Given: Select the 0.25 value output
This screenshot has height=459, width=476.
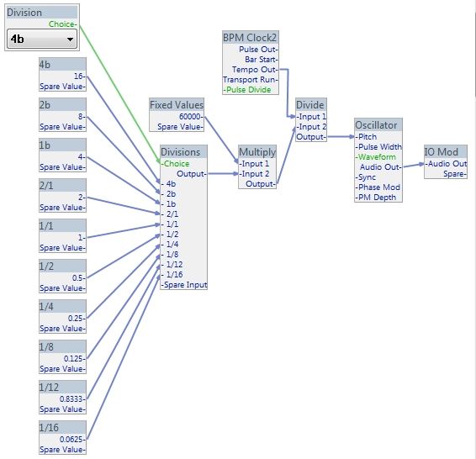Looking at the screenshot, I should click(x=77, y=319).
